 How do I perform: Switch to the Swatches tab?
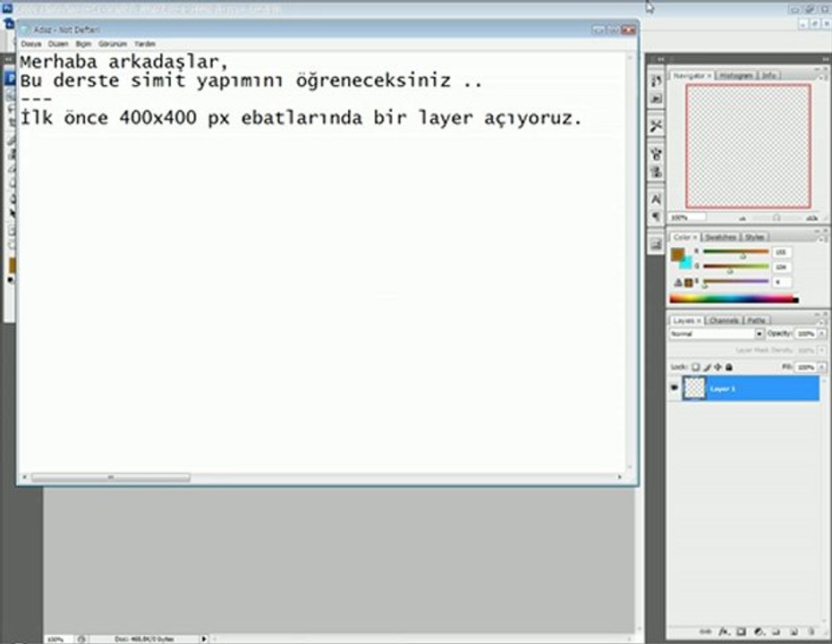click(720, 237)
